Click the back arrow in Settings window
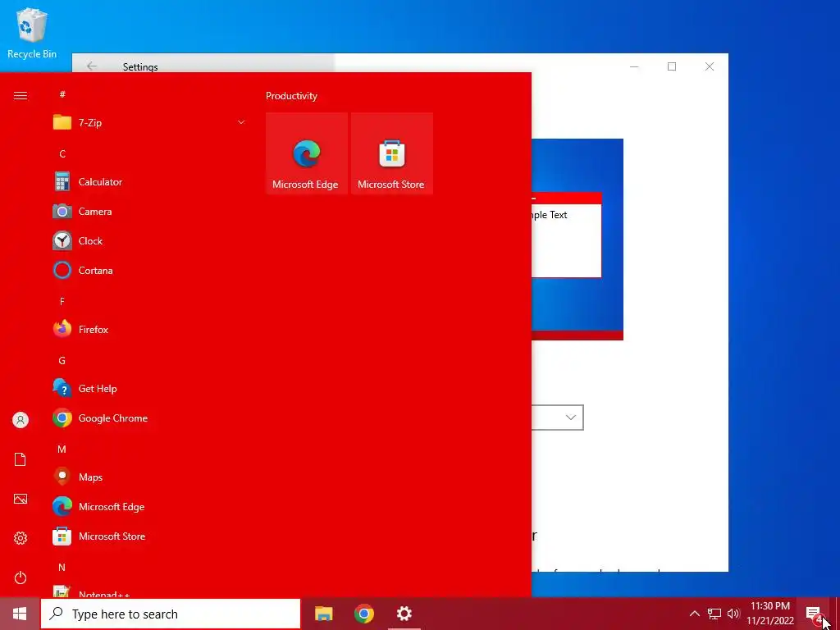The image size is (840, 630). pyautogui.click(x=92, y=66)
